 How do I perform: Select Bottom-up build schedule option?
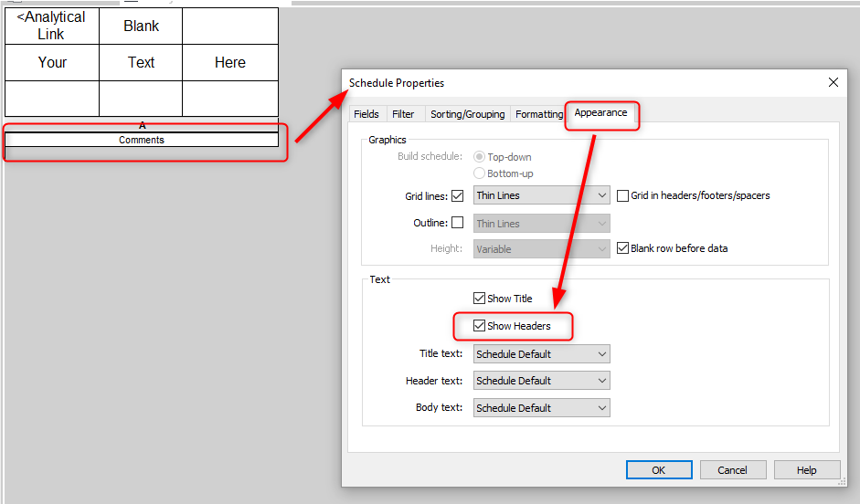coord(479,173)
